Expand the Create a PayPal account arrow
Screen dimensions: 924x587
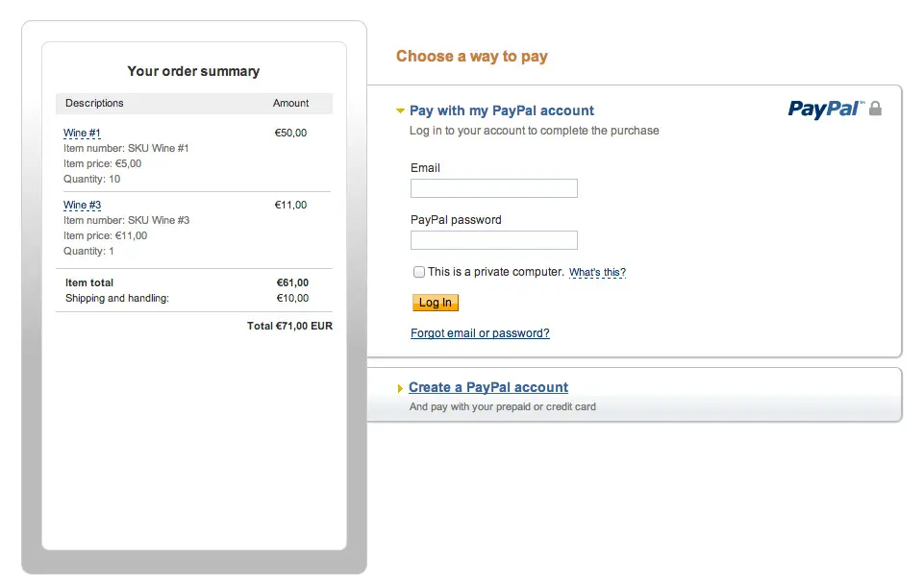click(400, 388)
